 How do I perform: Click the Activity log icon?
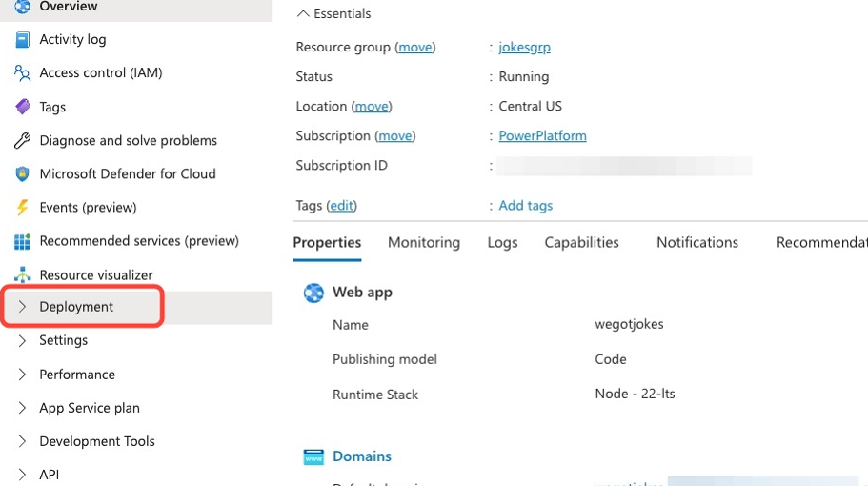coord(22,40)
